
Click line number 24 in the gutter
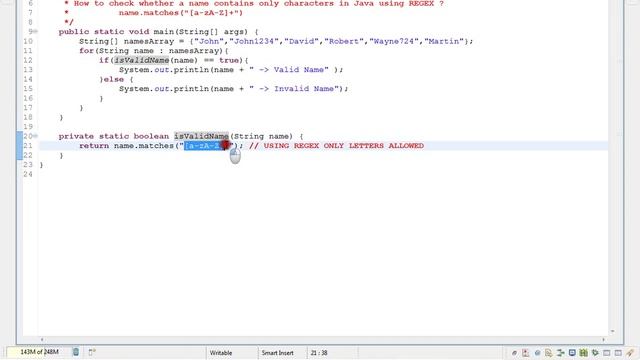pos(28,174)
